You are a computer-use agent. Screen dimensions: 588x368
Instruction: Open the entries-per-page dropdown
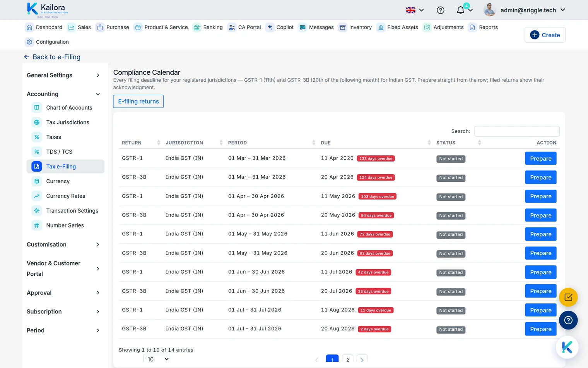click(157, 359)
